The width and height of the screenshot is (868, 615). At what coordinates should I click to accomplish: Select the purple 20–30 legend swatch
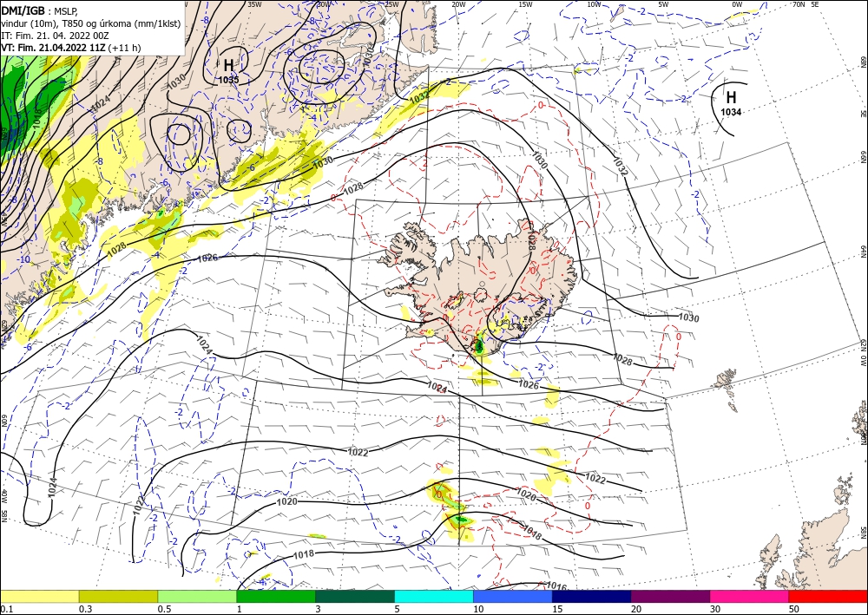(670, 596)
